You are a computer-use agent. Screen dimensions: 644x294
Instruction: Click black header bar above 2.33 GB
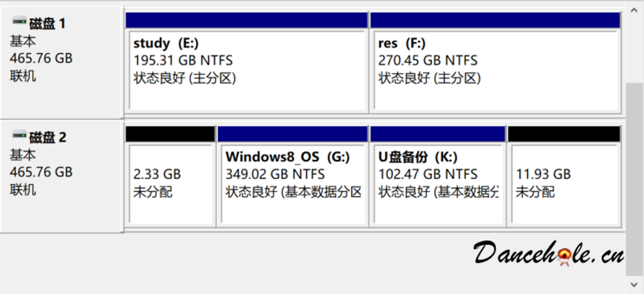(x=170, y=134)
